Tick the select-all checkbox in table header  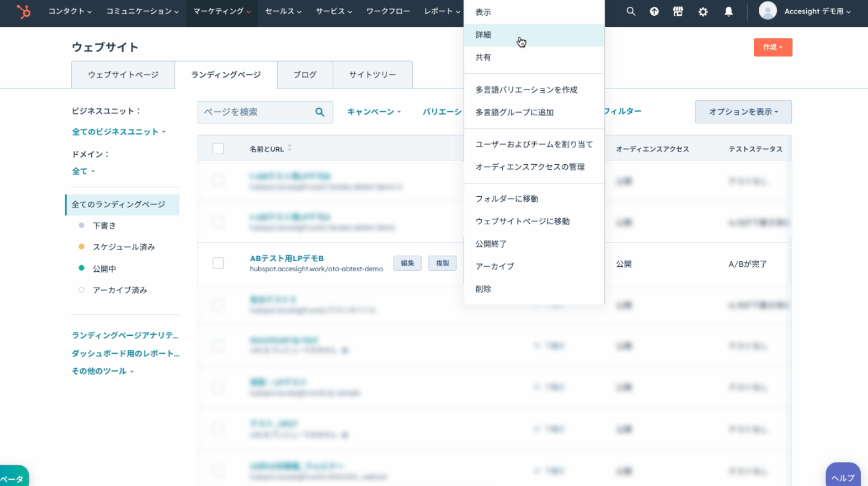[x=218, y=149]
